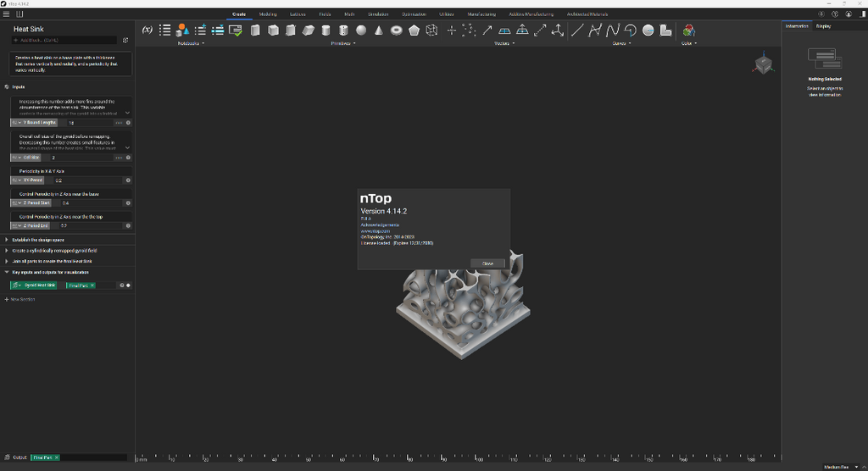Open Notebooks group dropdown
The image size is (868, 471).
pos(191,43)
